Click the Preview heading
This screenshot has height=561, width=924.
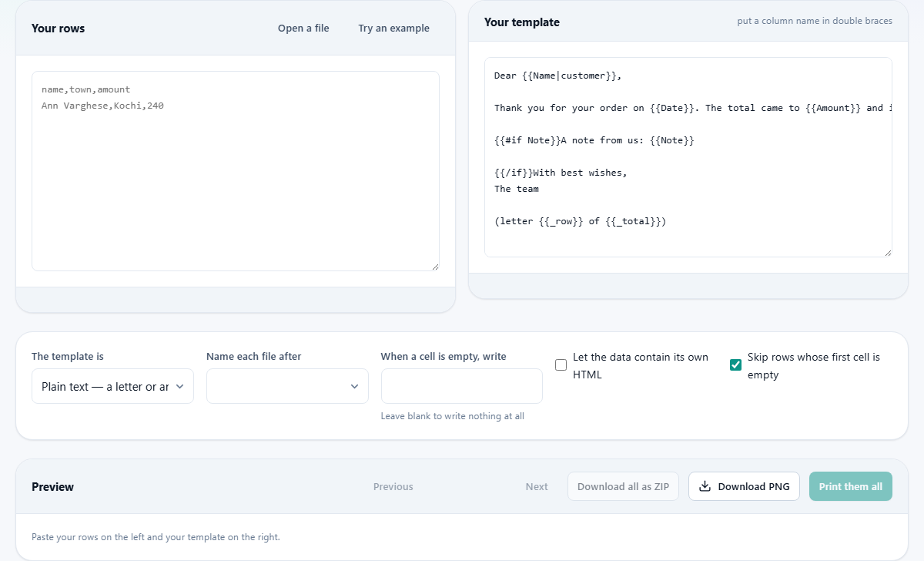click(x=53, y=486)
